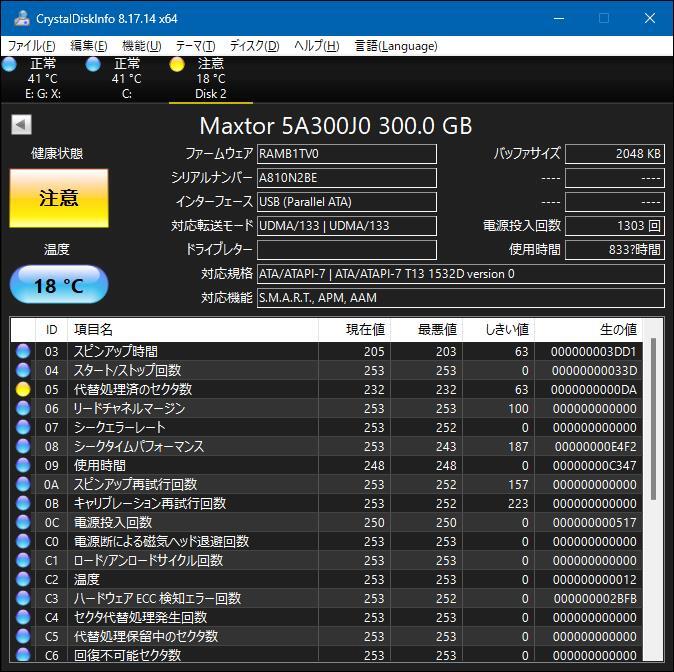Click the status orb for ID C4

[23, 617]
